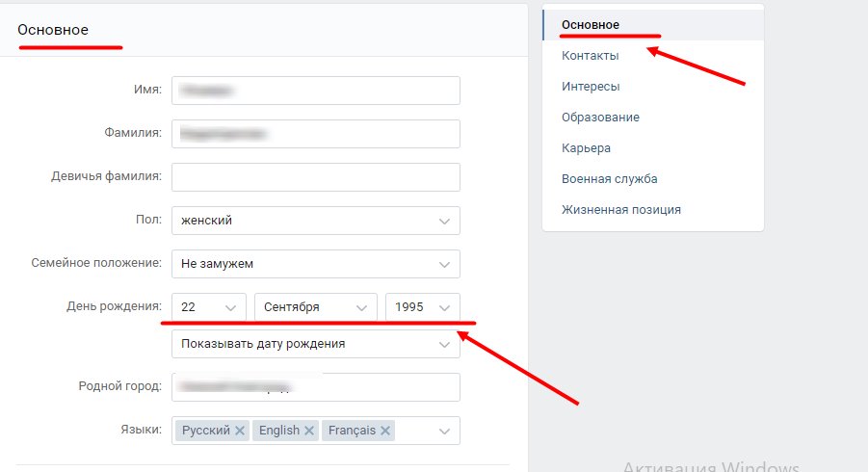Open the Пол gender dropdown

[315, 221]
